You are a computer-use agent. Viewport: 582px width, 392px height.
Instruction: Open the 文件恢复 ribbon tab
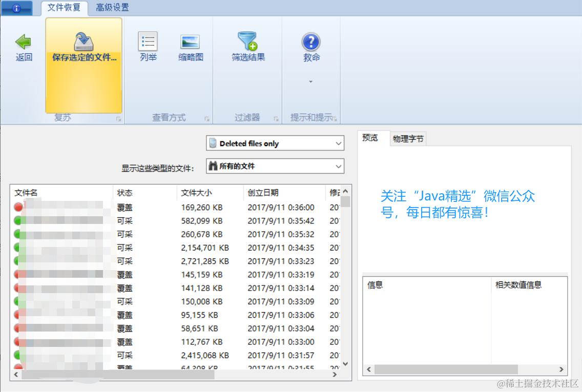click(x=64, y=7)
